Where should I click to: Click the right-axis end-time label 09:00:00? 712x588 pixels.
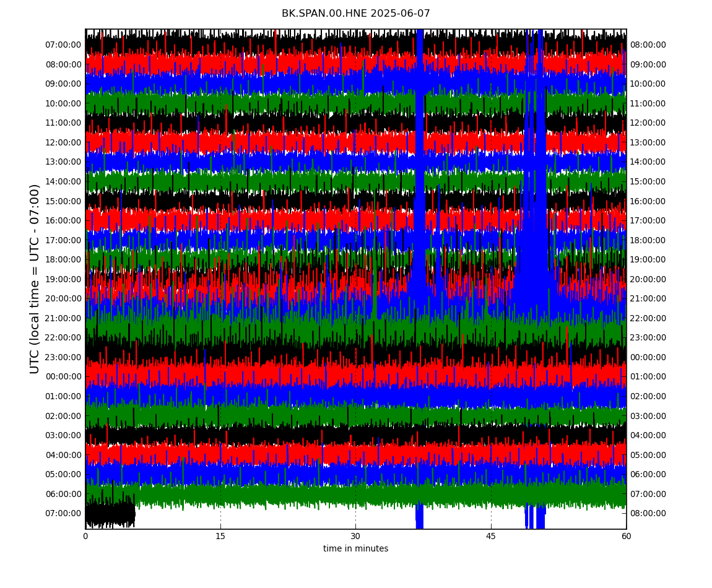coord(648,64)
